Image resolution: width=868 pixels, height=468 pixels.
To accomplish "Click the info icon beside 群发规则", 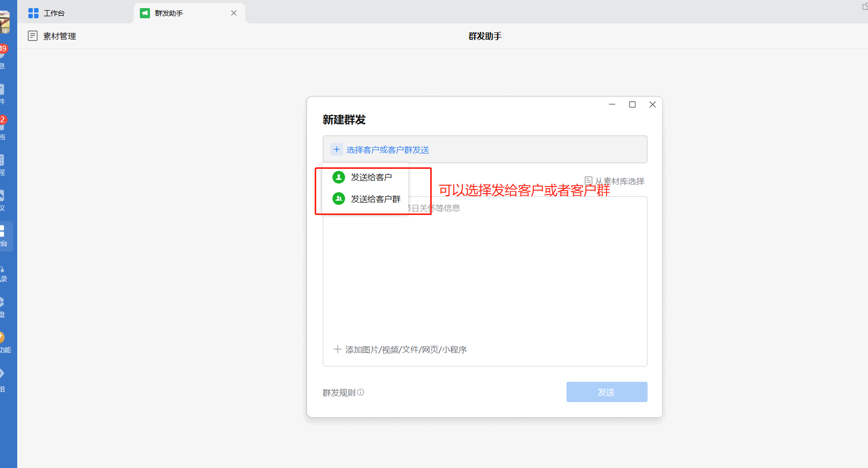I will click(x=361, y=392).
